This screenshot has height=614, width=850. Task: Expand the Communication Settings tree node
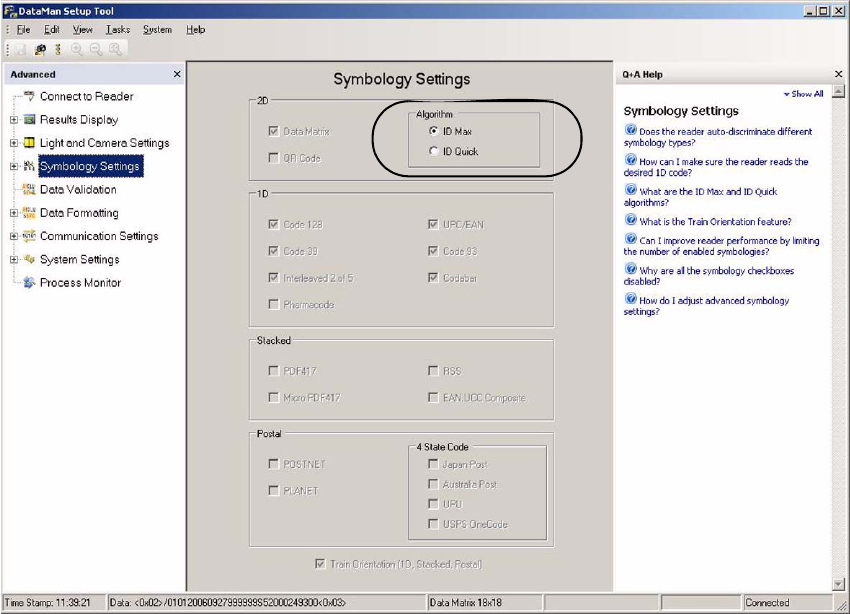click(x=14, y=236)
